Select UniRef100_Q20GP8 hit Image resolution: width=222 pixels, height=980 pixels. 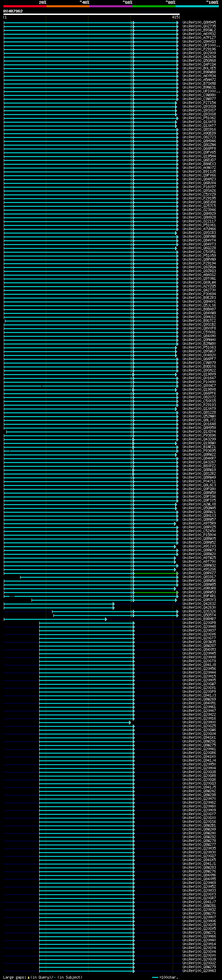pyautogui.click(x=199, y=623)
